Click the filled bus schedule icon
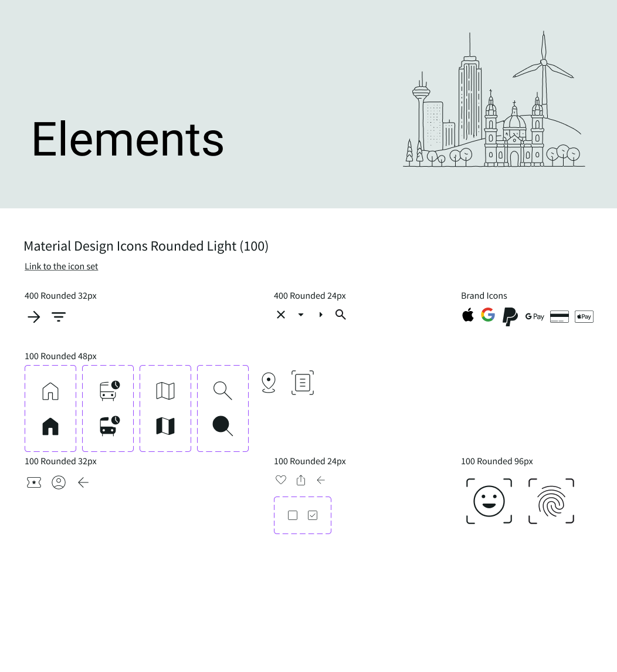Image resolution: width=617 pixels, height=672 pixels. coord(107,426)
